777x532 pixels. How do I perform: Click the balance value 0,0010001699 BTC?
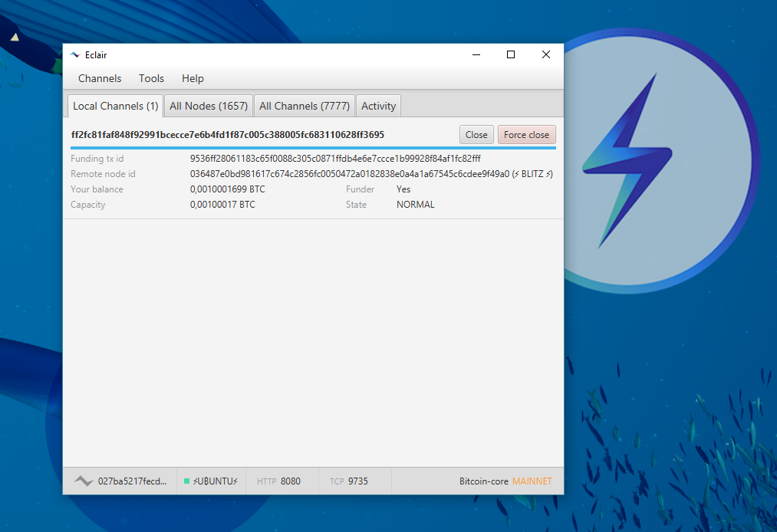pyautogui.click(x=228, y=189)
